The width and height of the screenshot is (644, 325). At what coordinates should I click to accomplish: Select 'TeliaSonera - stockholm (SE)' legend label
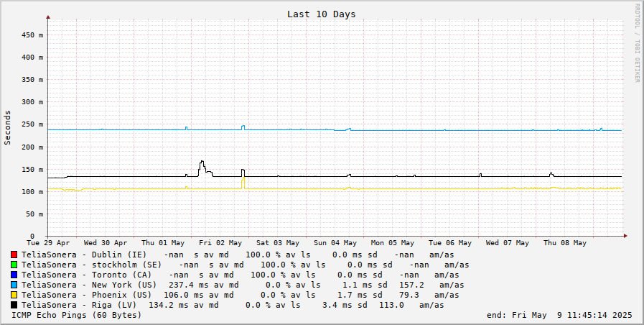(x=92, y=265)
